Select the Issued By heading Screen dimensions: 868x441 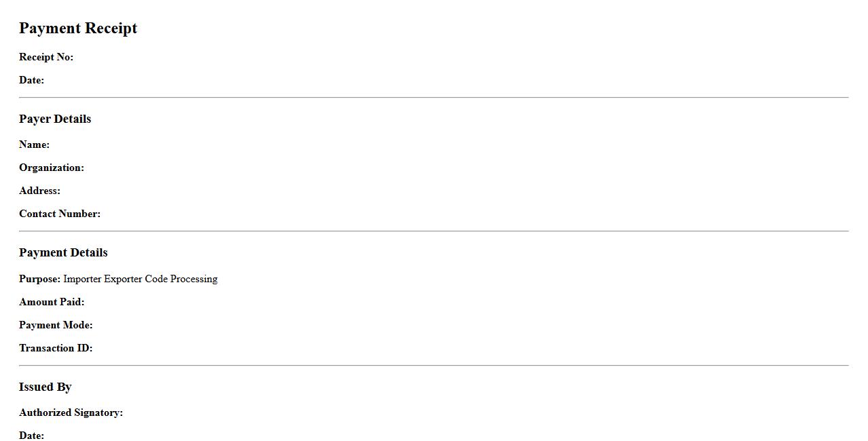pos(46,387)
